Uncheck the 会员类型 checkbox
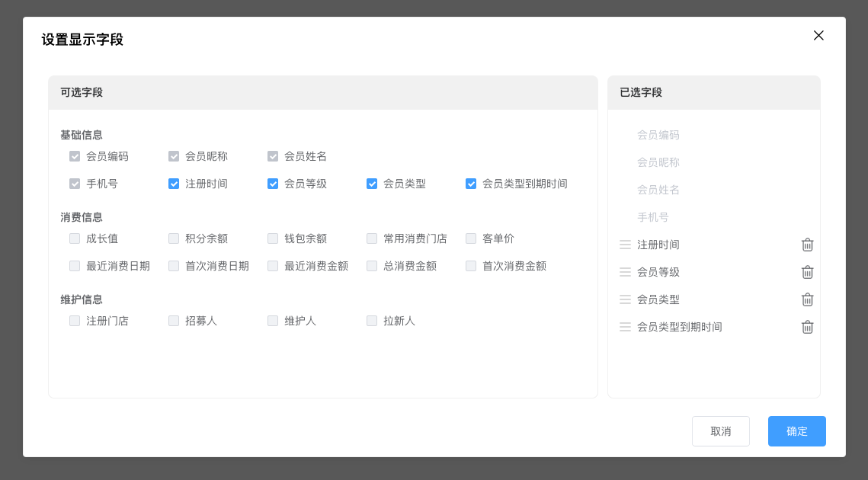The image size is (868, 480). [372, 184]
